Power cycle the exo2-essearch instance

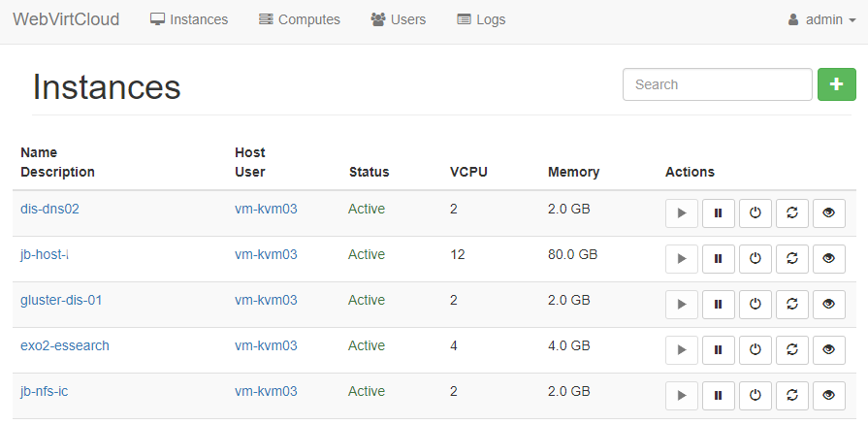792,350
